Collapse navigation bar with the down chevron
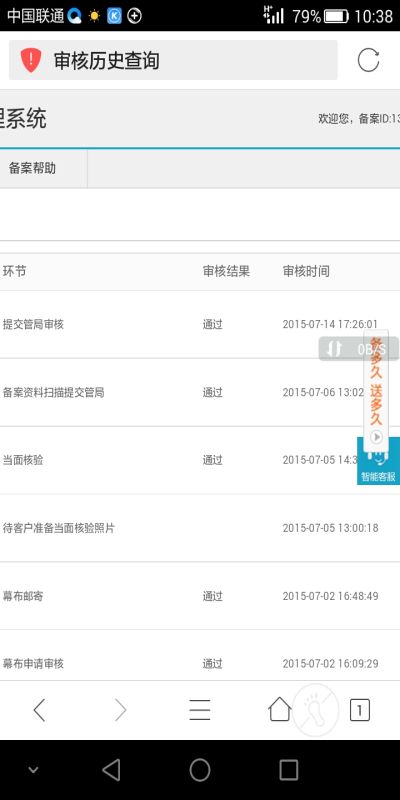The width and height of the screenshot is (400, 800). tap(33, 770)
